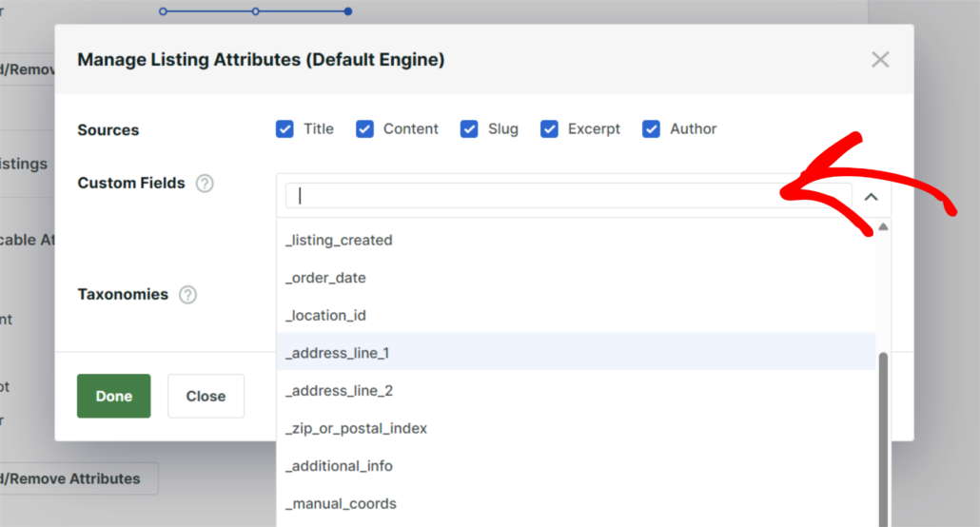Toggle the Author source checkbox
Viewport: 980px width, 527px height.
tap(651, 128)
